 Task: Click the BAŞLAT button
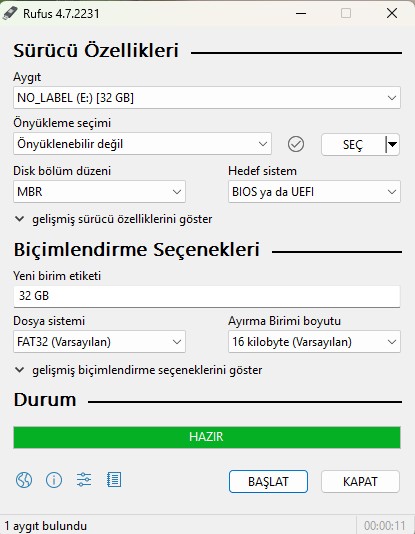point(268,482)
